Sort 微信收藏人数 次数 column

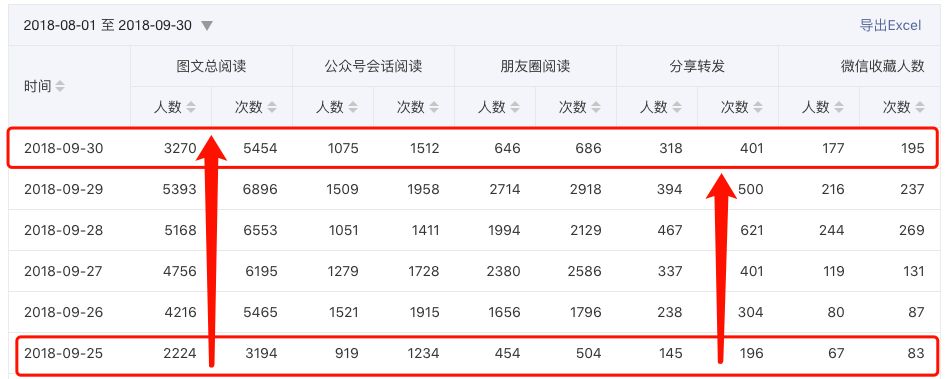[x=919, y=107]
